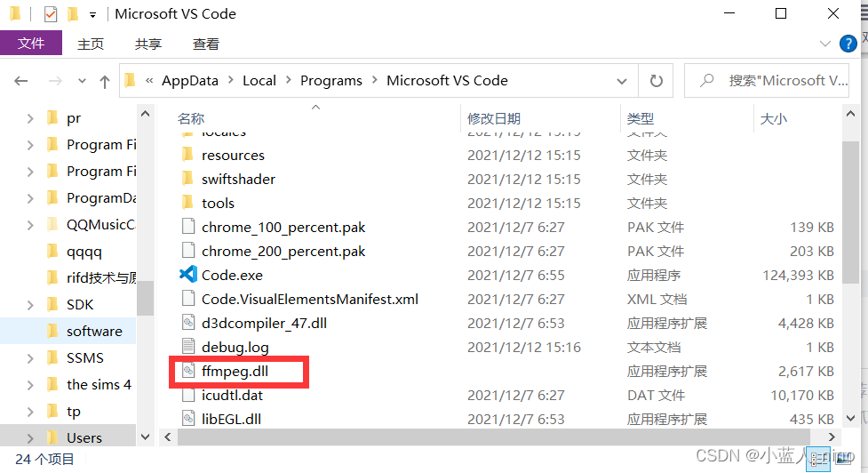Image resolution: width=868 pixels, height=473 pixels.
Task: Go forward with the right arrow
Action: [55, 81]
